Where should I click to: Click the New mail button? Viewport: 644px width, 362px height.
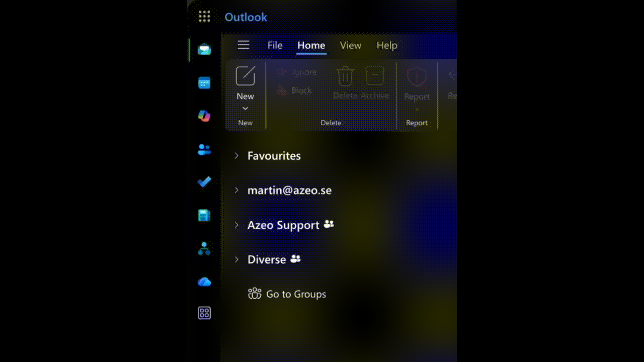pyautogui.click(x=246, y=82)
